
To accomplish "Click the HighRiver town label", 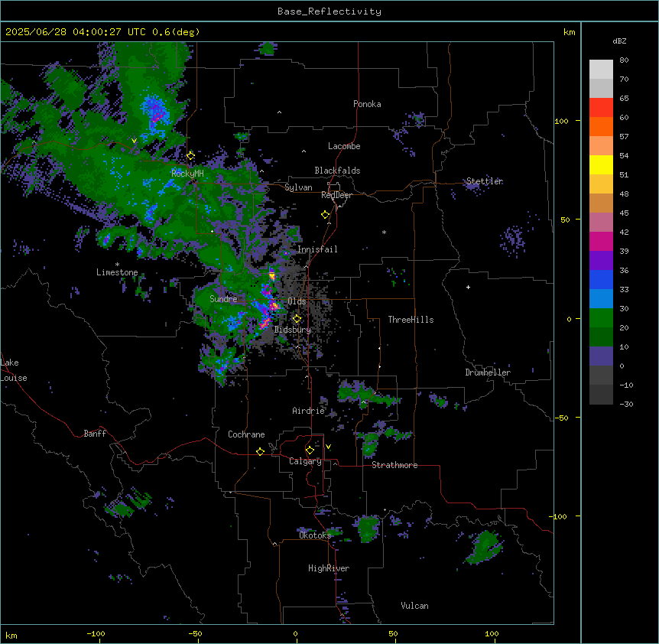I will (x=329, y=568).
